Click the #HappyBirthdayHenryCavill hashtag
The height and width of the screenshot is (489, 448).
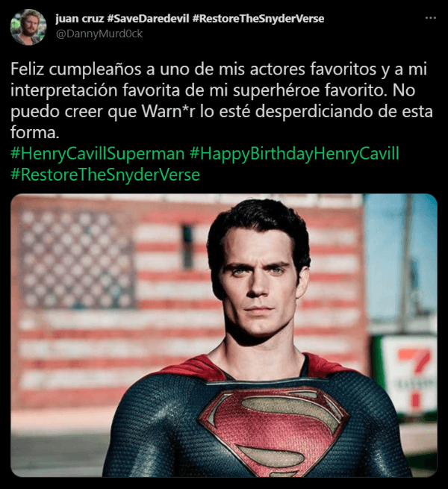pyautogui.click(x=294, y=154)
